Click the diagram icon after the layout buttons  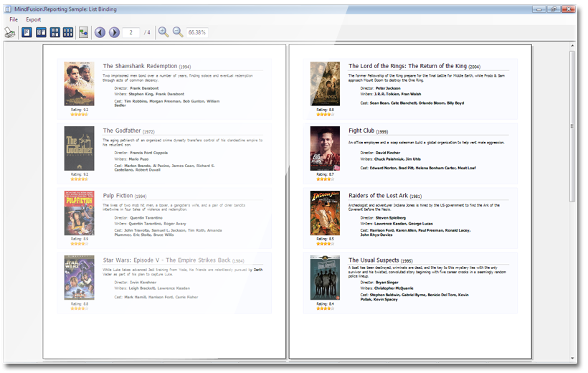(83, 33)
